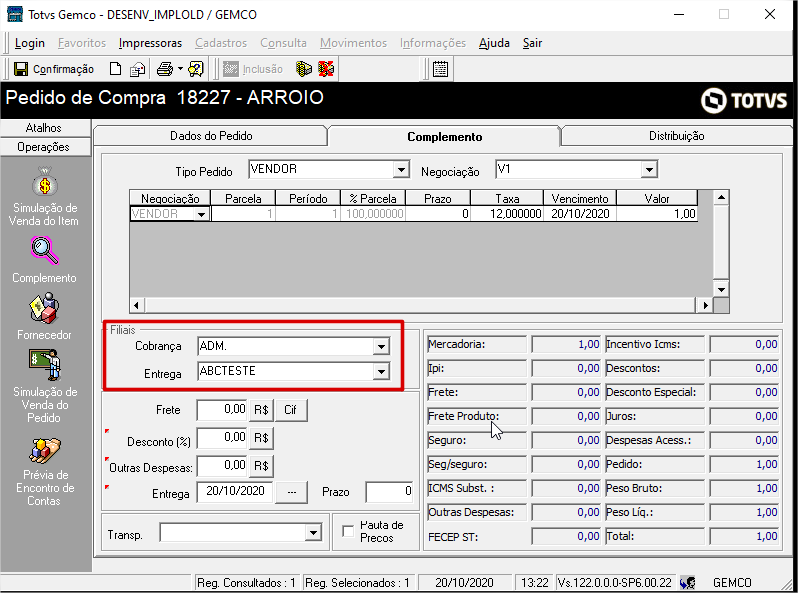Expand the Entrega filial dropdown

pyautogui.click(x=381, y=372)
